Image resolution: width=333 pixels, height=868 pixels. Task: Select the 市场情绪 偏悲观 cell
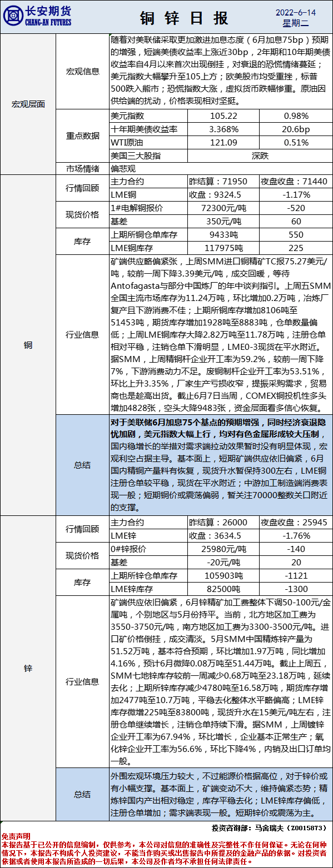[x=220, y=168]
